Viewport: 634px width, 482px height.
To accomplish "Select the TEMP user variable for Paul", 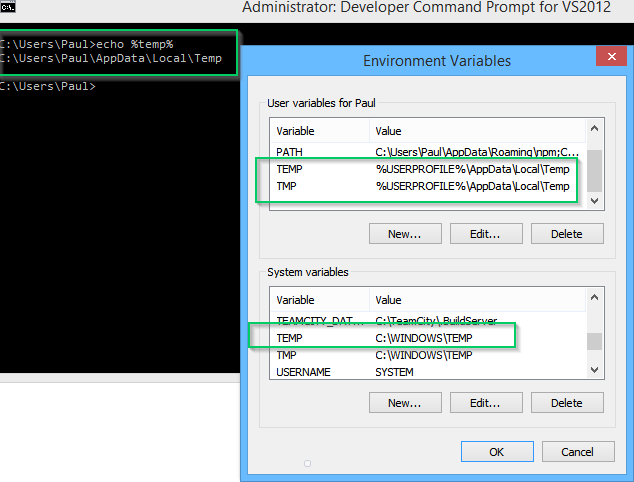I will 427,169.
